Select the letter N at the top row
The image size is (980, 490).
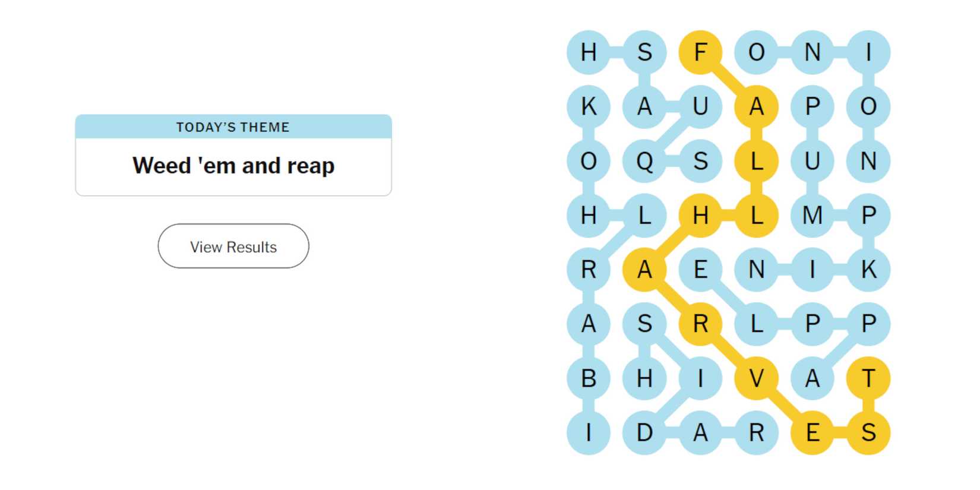[x=812, y=52]
